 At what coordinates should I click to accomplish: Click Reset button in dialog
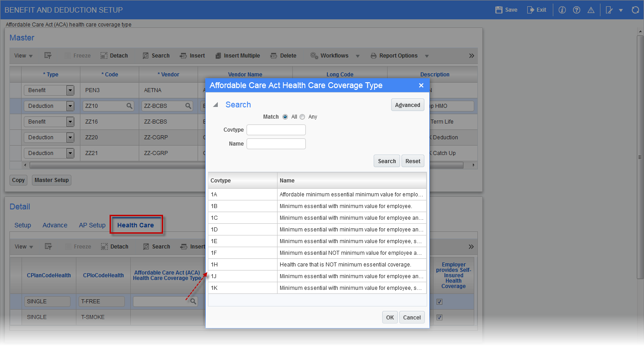point(413,161)
